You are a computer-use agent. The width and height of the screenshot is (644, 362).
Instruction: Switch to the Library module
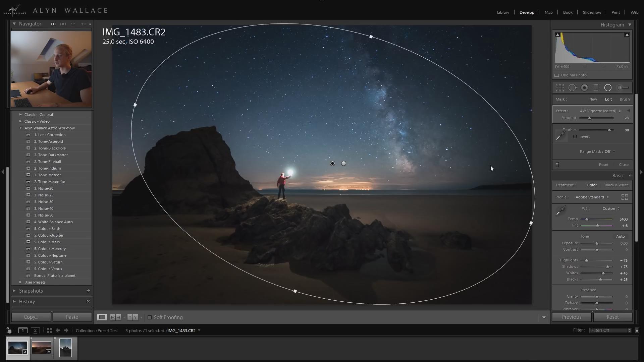[503, 12]
